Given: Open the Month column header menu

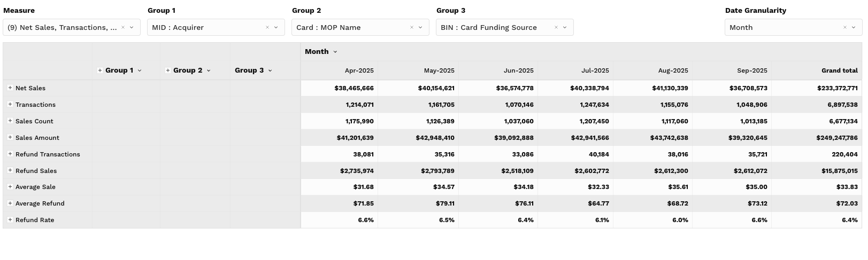Looking at the screenshot, I should click(335, 52).
